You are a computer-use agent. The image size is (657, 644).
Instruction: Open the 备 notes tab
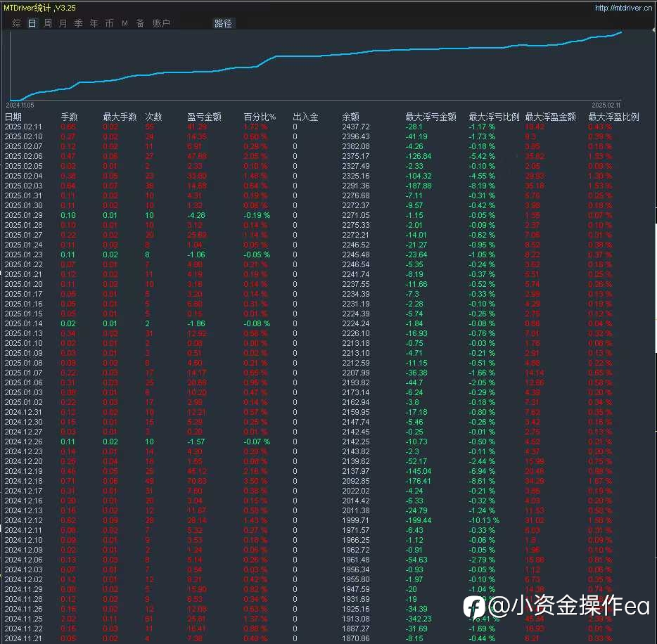coord(141,23)
